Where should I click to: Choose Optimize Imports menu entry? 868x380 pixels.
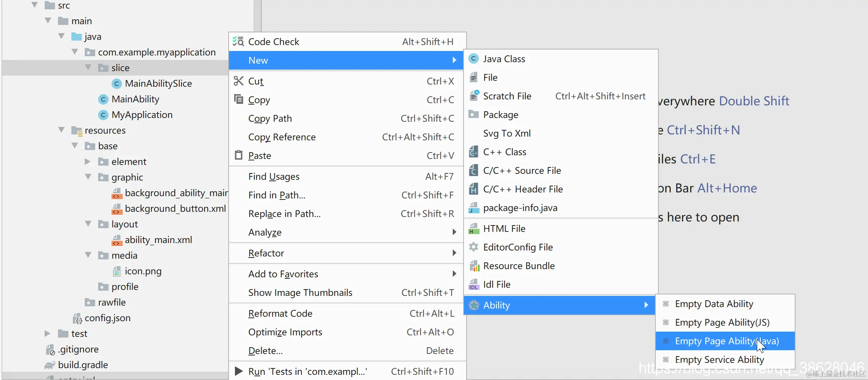(346, 332)
